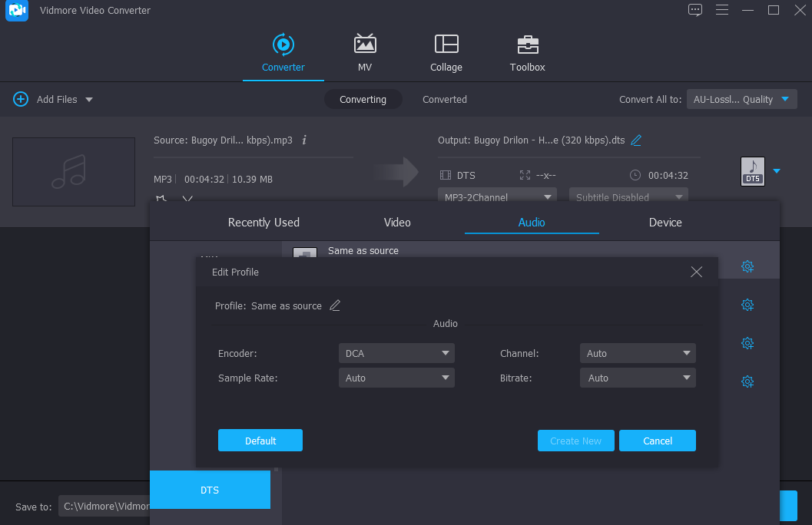Click the DTS output format icon
The image size is (812, 525).
[752, 171]
